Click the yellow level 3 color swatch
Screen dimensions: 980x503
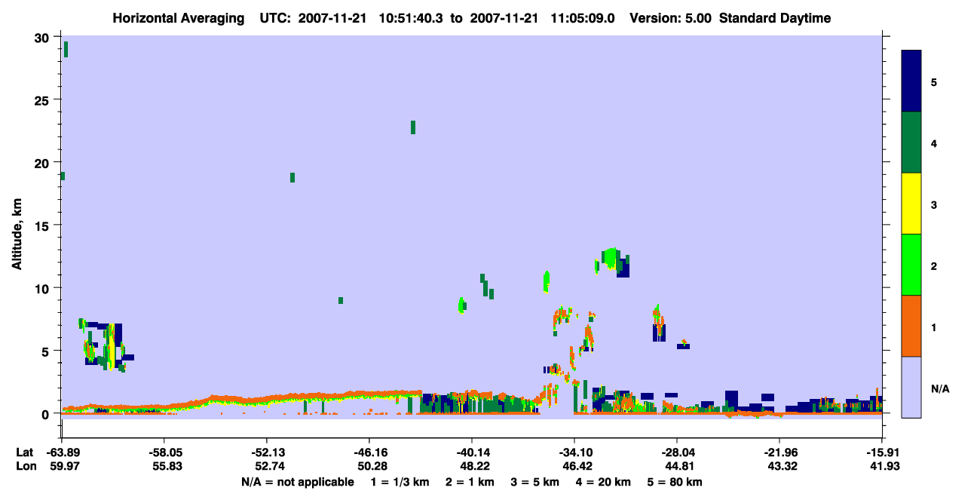[x=911, y=204]
